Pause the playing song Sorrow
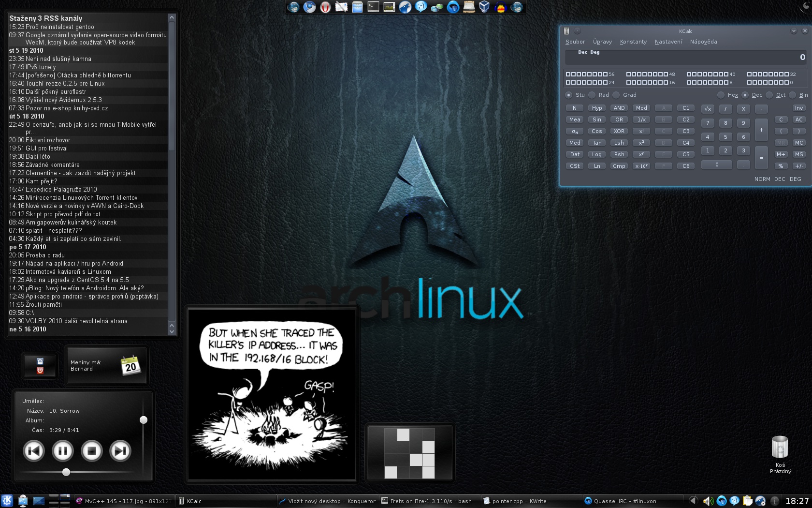 click(x=63, y=451)
